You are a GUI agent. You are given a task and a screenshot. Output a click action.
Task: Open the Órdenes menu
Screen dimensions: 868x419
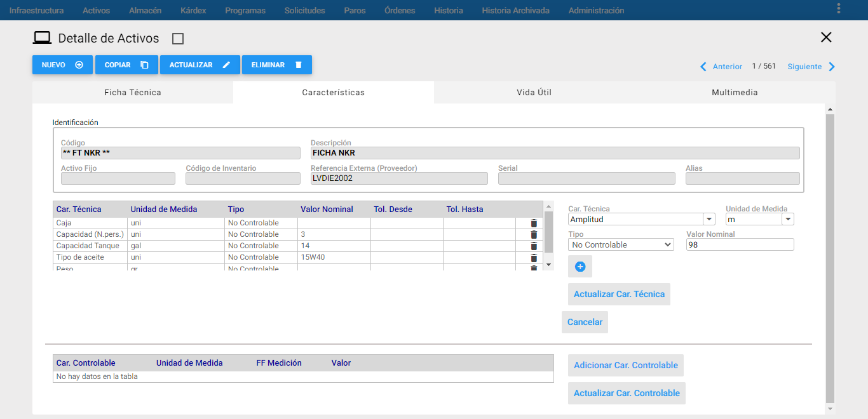tap(400, 10)
